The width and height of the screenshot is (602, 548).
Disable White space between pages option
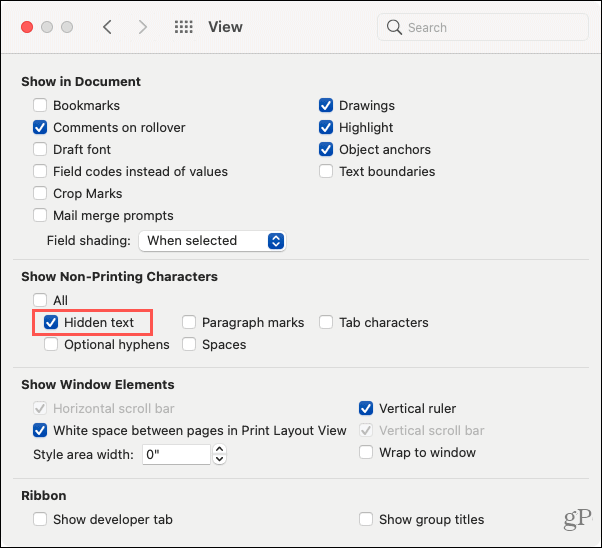point(40,430)
